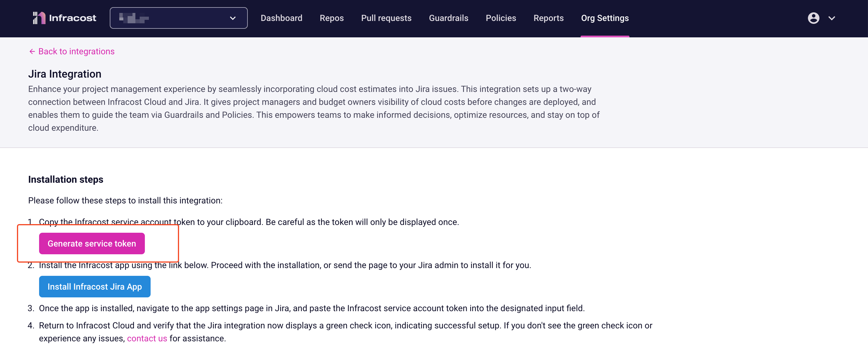Go to the Repos tab
868x358 pixels.
(x=331, y=18)
